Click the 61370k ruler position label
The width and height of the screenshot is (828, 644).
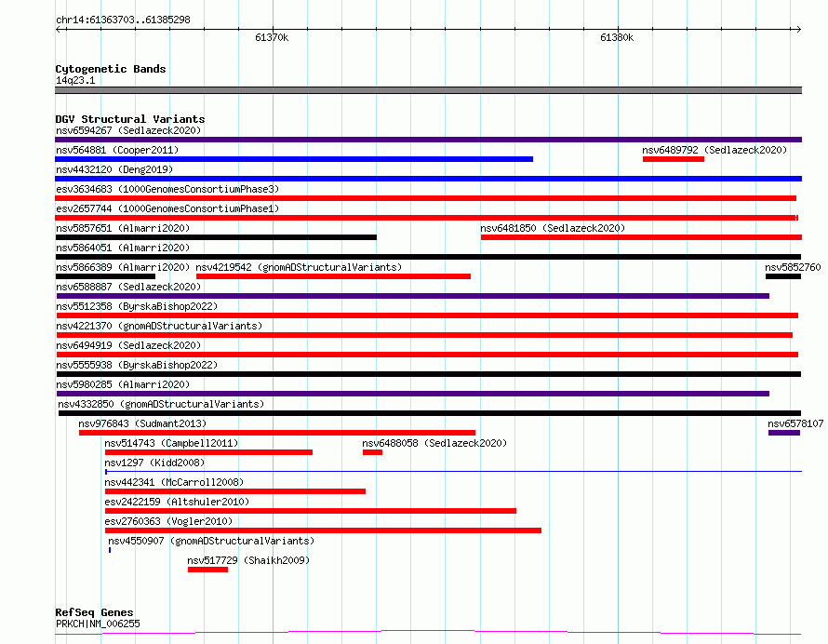click(x=272, y=37)
